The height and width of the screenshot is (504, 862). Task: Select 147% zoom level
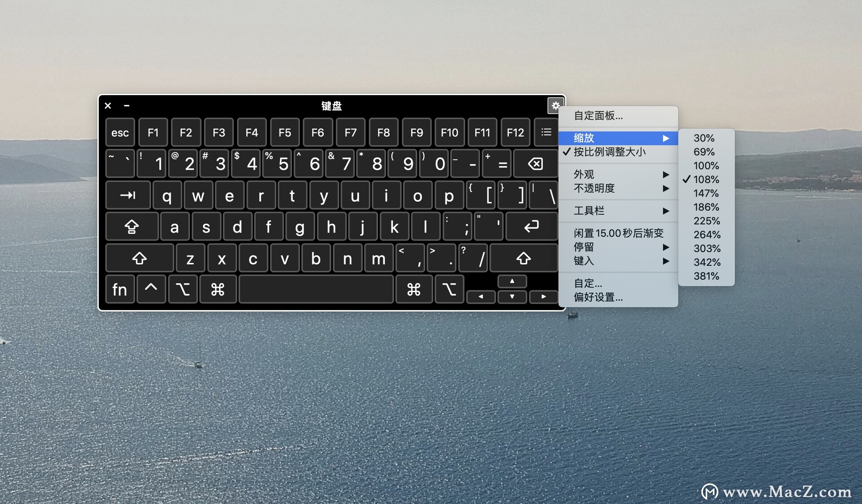click(x=706, y=193)
